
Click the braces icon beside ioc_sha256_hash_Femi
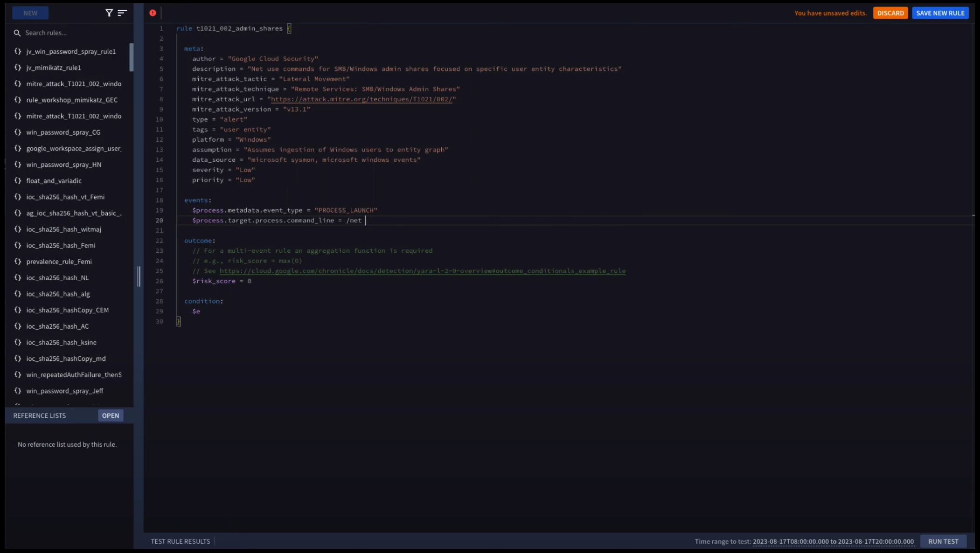pyautogui.click(x=18, y=245)
